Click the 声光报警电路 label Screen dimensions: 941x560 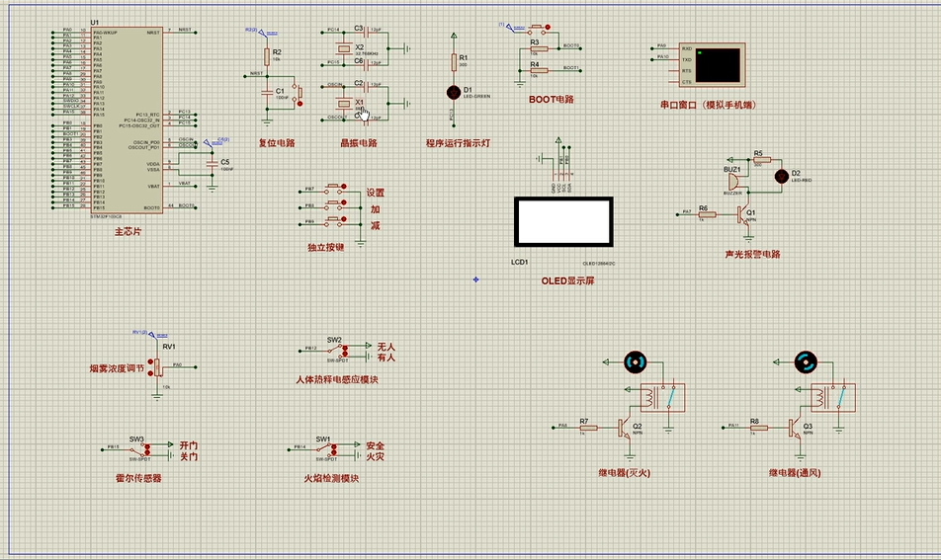[752, 254]
